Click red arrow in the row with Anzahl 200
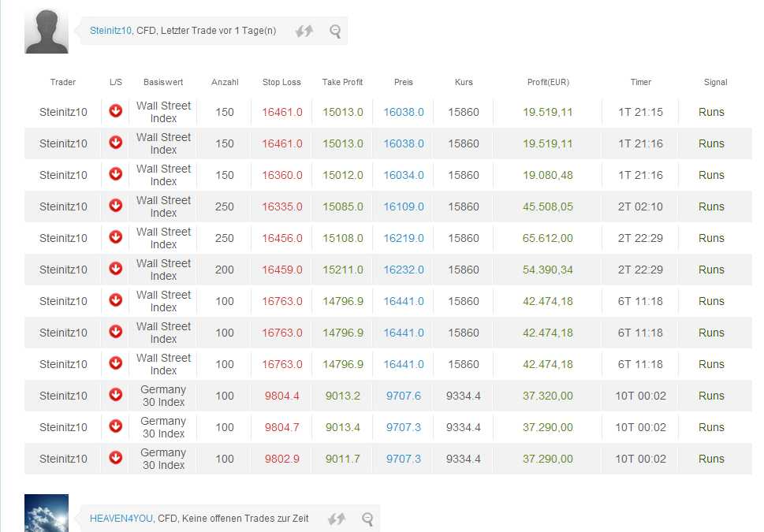 pyautogui.click(x=116, y=269)
